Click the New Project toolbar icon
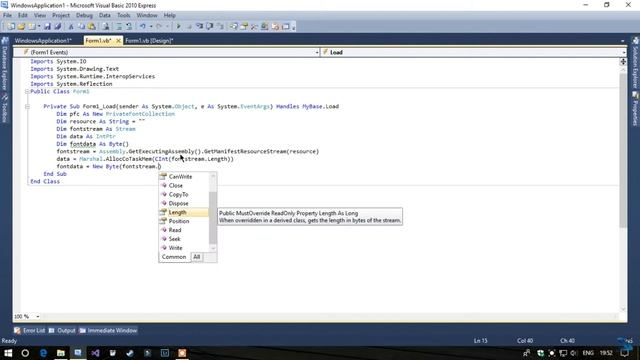 click(11, 27)
